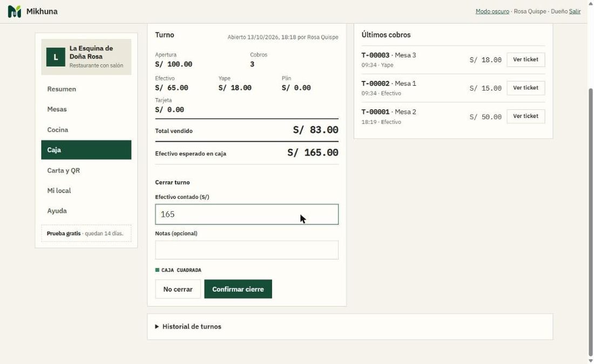The height and width of the screenshot is (364, 594).
Task: Click the Efectivo esperado S/ 165.00 amount
Action: pyautogui.click(x=313, y=153)
